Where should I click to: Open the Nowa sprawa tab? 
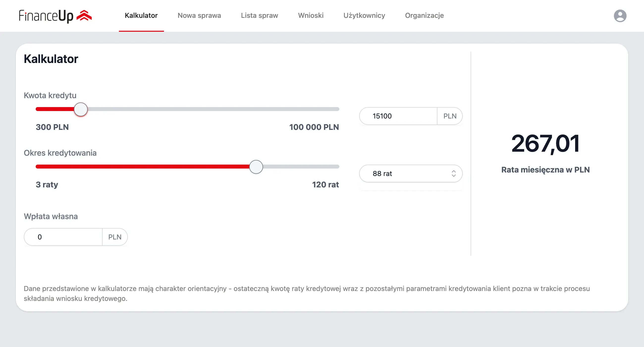click(x=199, y=16)
